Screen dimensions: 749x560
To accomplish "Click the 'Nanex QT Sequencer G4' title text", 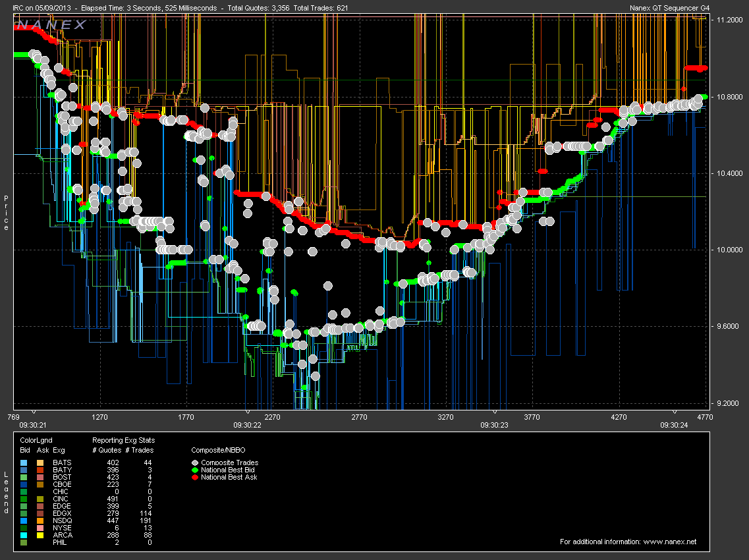I will [x=670, y=8].
